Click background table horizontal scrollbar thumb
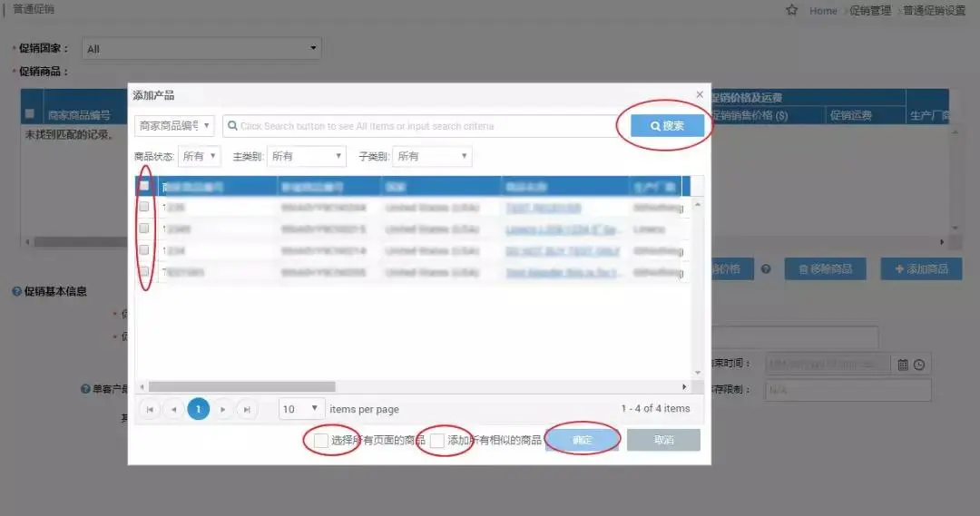Screen dimensions: 980x516 [x=81, y=242]
